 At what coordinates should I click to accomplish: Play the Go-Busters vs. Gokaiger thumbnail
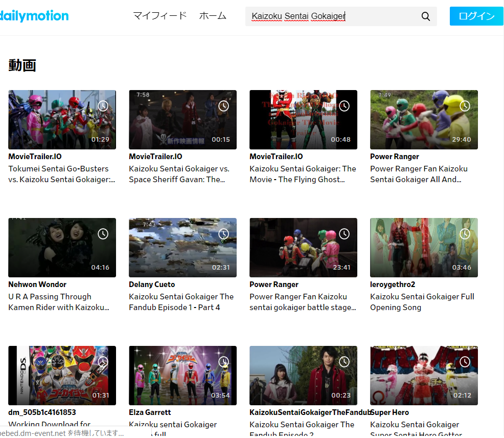(62, 120)
